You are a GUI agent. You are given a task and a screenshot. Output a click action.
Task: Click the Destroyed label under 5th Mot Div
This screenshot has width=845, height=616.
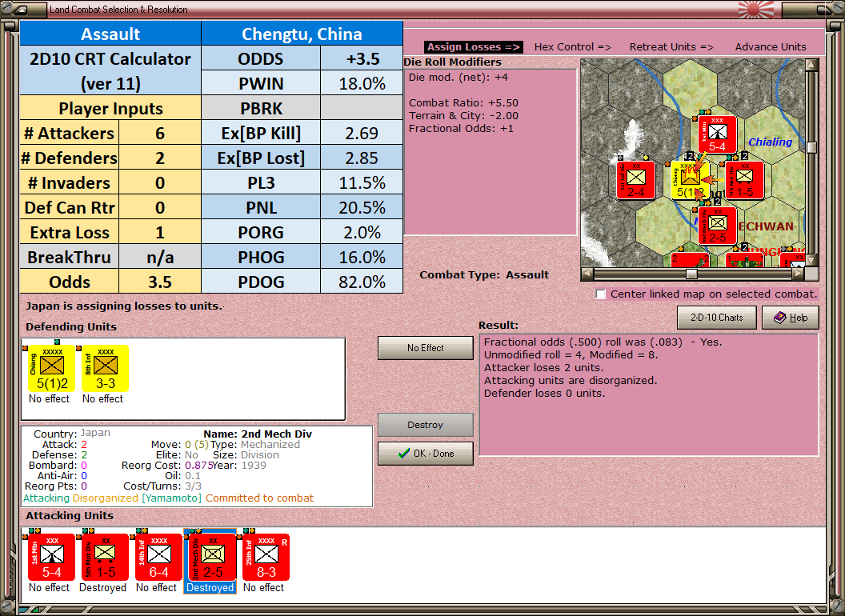(x=103, y=587)
